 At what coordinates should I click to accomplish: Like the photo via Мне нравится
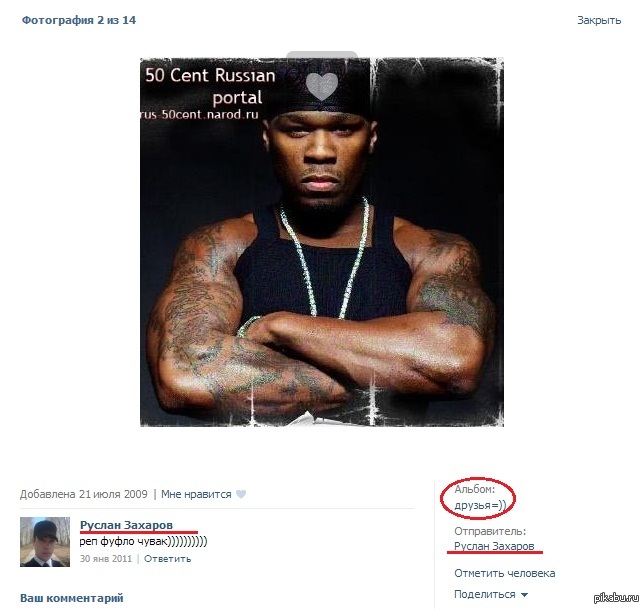click(x=196, y=494)
